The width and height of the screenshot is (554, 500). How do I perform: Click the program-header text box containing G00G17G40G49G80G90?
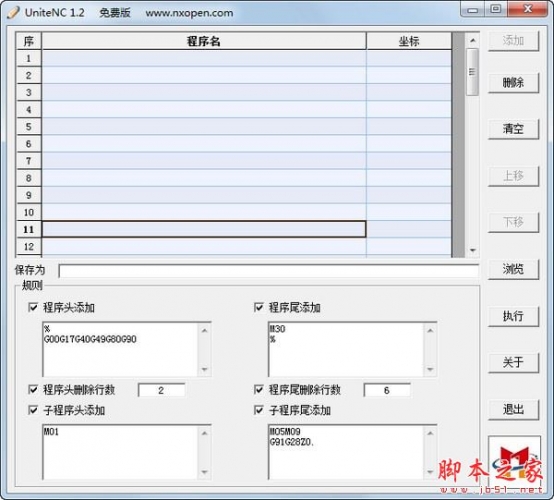pyautogui.click(x=120, y=349)
